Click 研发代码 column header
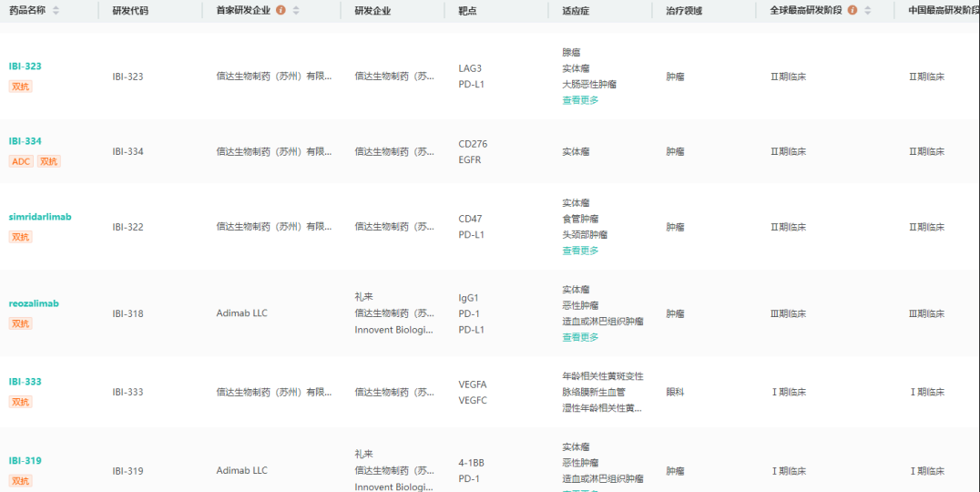Viewport: 980px width, 492px height. (130, 11)
